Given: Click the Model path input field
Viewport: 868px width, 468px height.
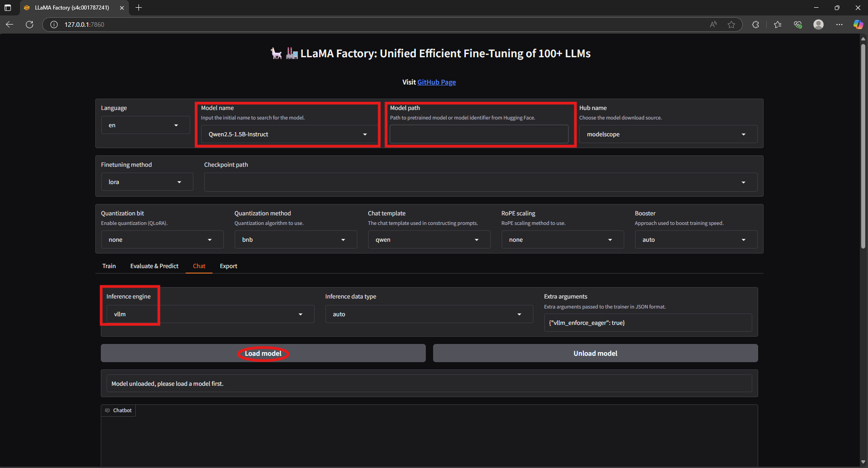Looking at the screenshot, I should pos(479,134).
